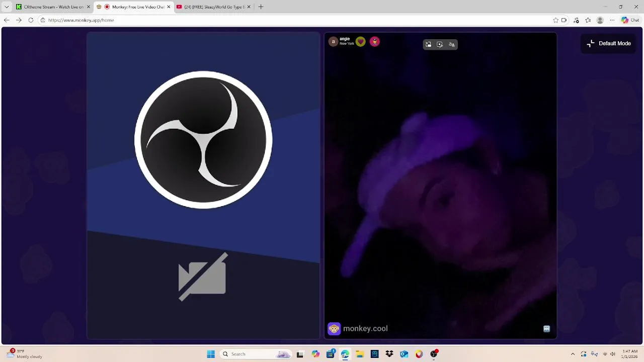Open Task View on the taskbar

click(x=300, y=354)
